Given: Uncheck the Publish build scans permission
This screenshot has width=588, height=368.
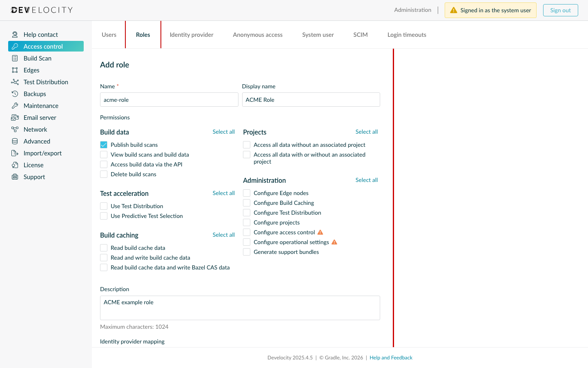Looking at the screenshot, I should pyautogui.click(x=103, y=144).
